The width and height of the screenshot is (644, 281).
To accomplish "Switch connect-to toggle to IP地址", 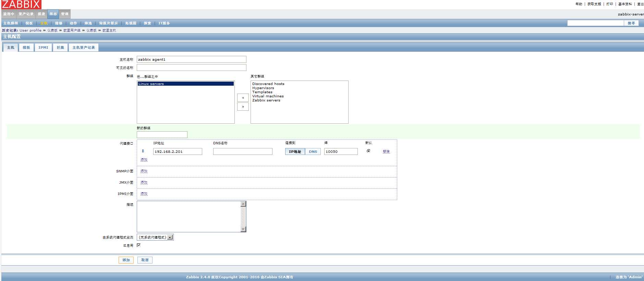I will (x=295, y=151).
